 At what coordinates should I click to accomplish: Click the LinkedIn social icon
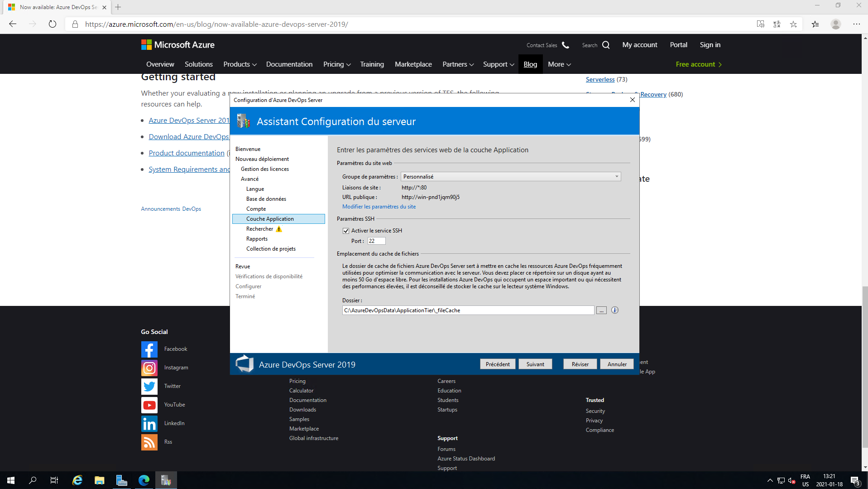pos(149,423)
